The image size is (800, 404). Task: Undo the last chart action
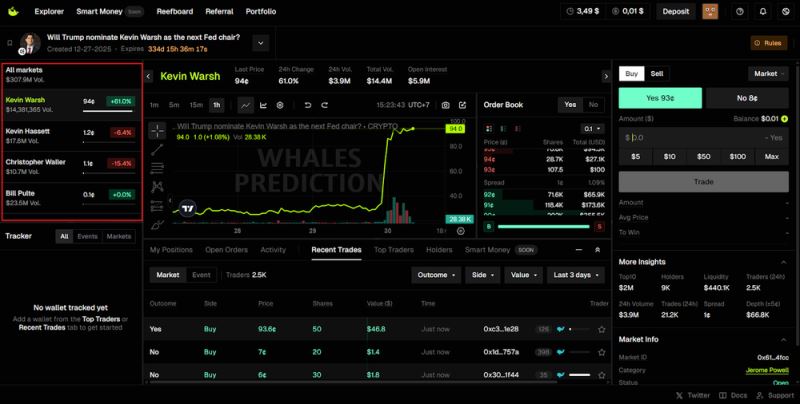(x=308, y=105)
